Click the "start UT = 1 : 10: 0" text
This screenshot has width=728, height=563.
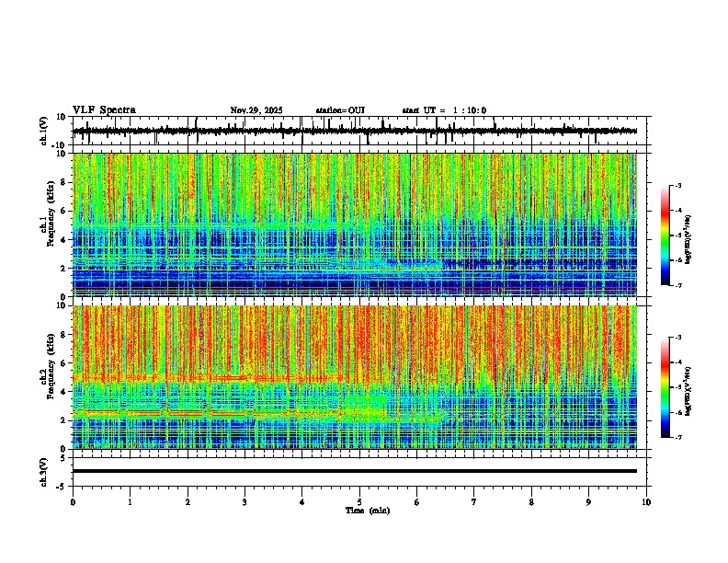point(444,110)
